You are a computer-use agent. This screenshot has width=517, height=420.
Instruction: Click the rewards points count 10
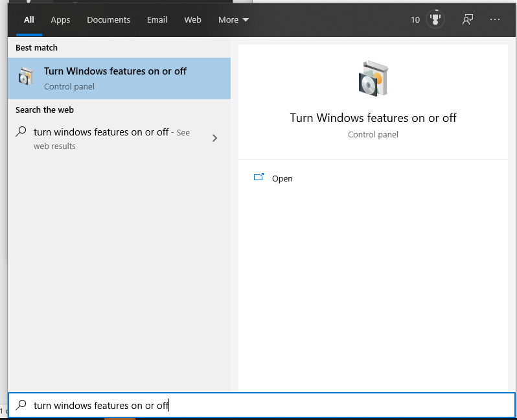(x=415, y=20)
